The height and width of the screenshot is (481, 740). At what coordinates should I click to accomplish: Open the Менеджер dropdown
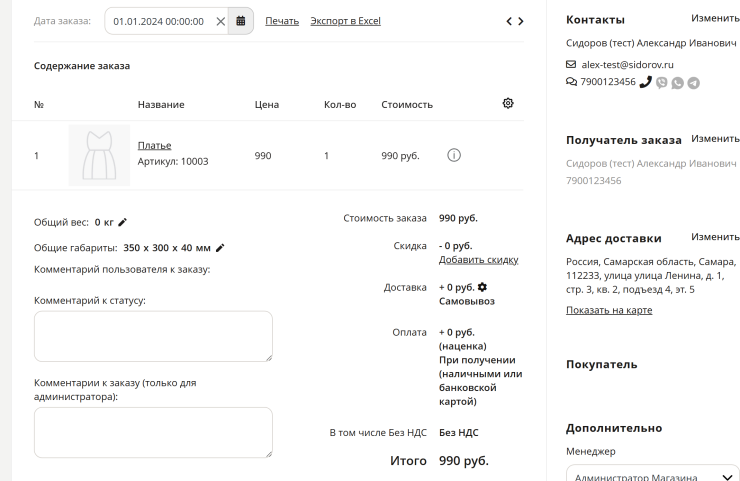click(653, 473)
